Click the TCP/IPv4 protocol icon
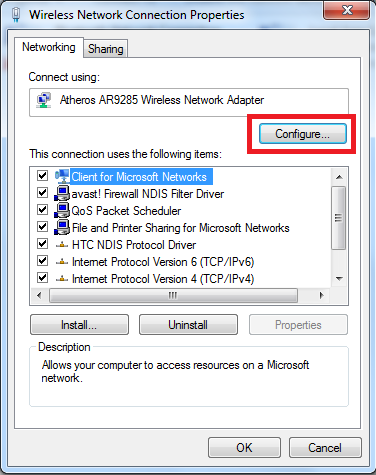The image size is (376, 475). tap(62, 279)
